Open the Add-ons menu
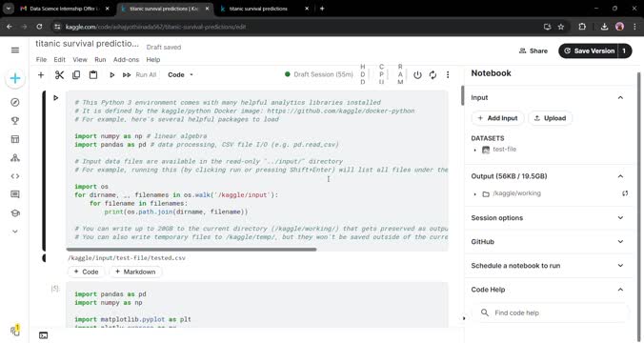 point(126,60)
